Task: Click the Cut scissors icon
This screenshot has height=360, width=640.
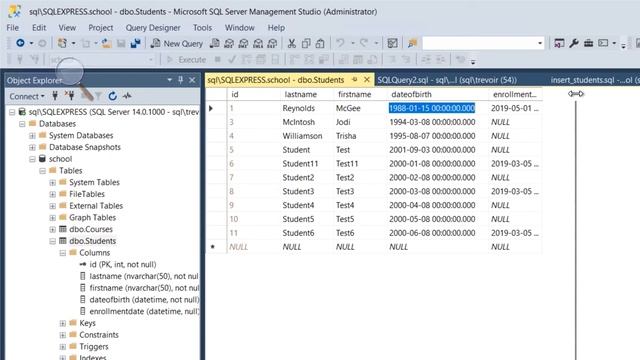Action: (x=291, y=43)
